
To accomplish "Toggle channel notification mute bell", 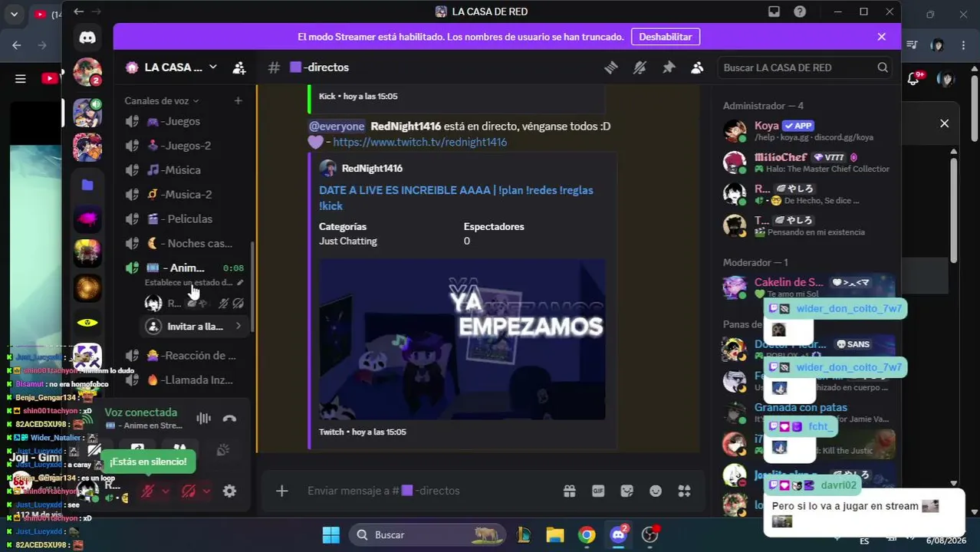I will (x=640, y=67).
